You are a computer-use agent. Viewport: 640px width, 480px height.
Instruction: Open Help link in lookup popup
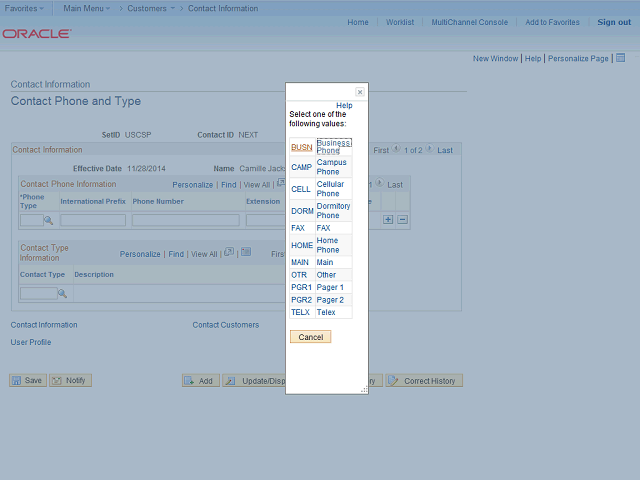click(x=344, y=105)
